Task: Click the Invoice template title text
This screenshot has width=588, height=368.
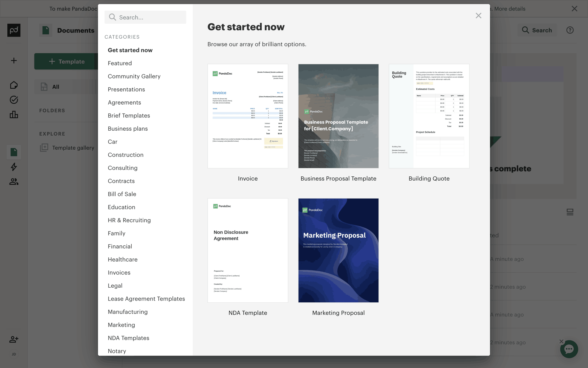Action: (x=248, y=178)
